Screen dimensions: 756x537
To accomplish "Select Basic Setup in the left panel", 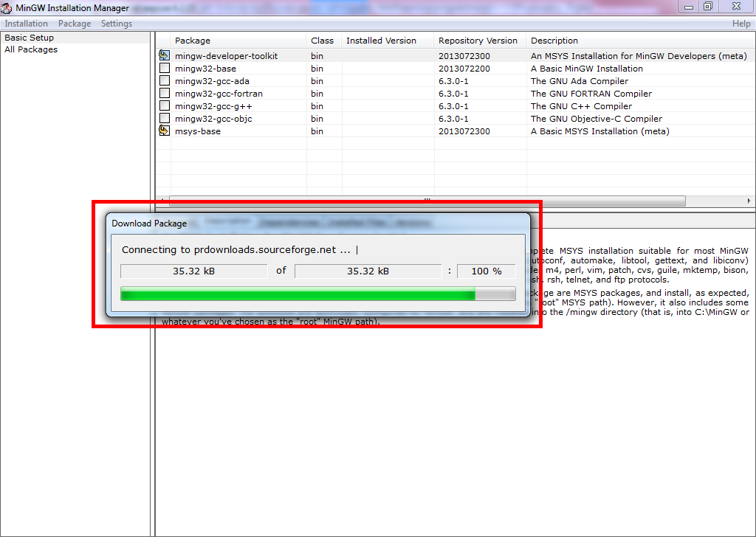I will (x=30, y=38).
